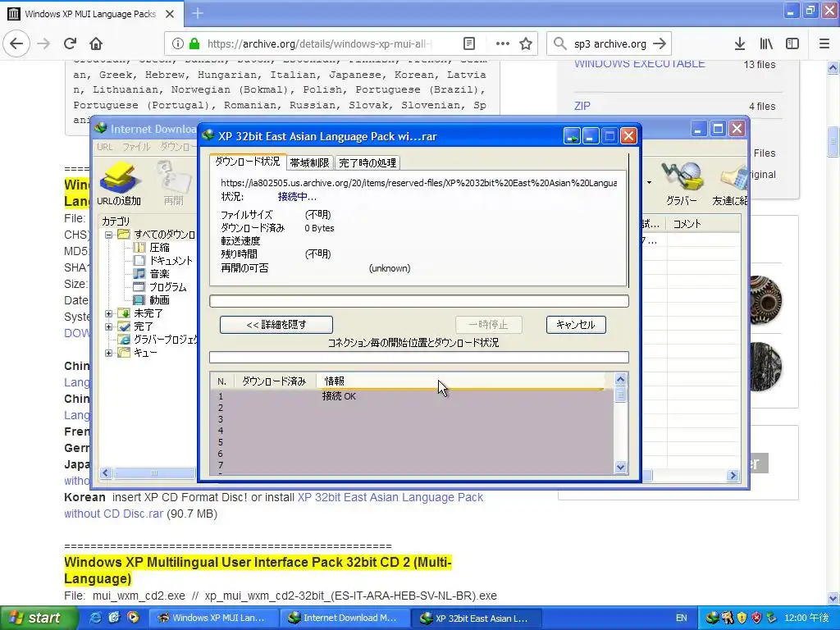
Task: Open reader view icon in address bar
Action: (468, 43)
